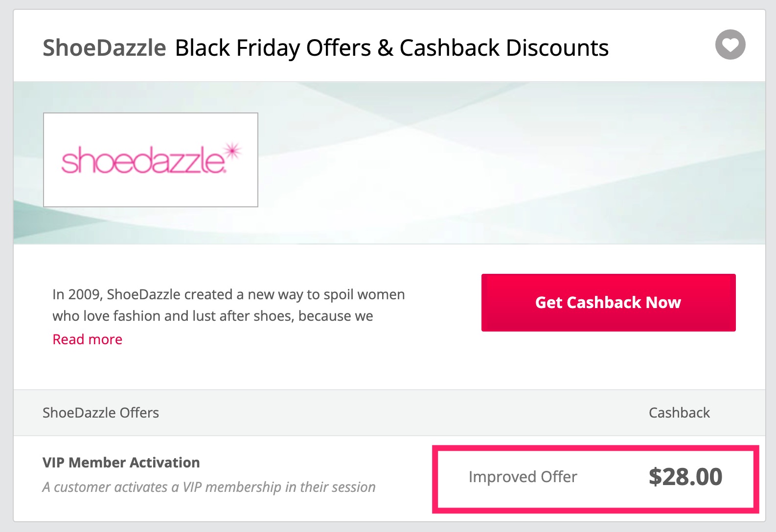776x532 pixels.
Task: Click the Black Friday Offers heading text
Action: tap(391, 47)
